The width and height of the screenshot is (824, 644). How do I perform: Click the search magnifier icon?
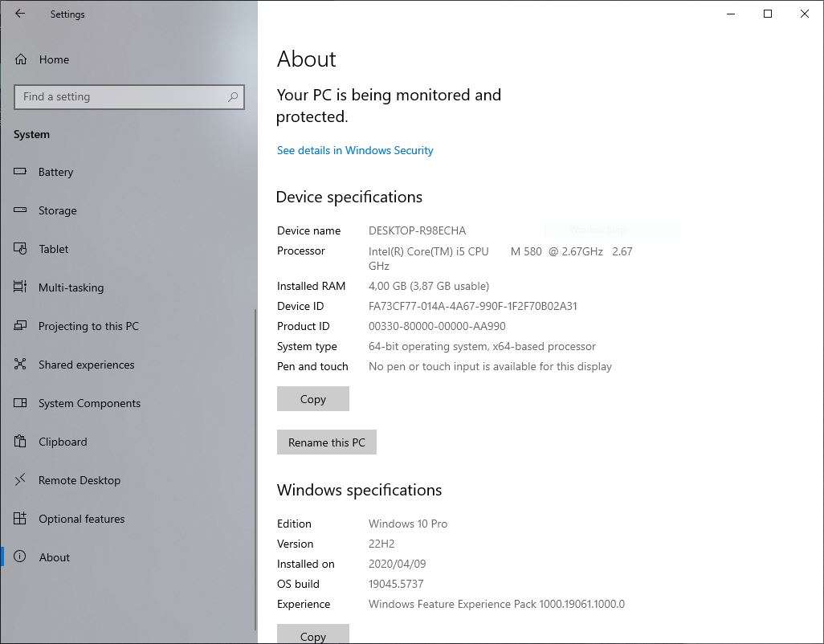(x=233, y=97)
